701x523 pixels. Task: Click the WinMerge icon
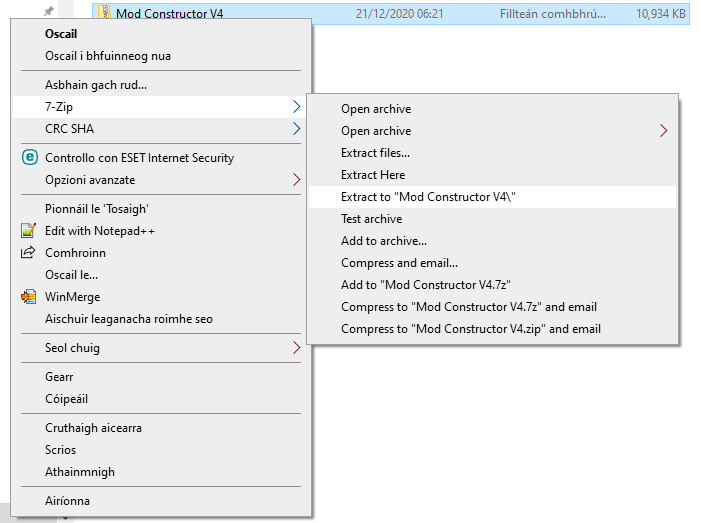[x=28, y=297]
